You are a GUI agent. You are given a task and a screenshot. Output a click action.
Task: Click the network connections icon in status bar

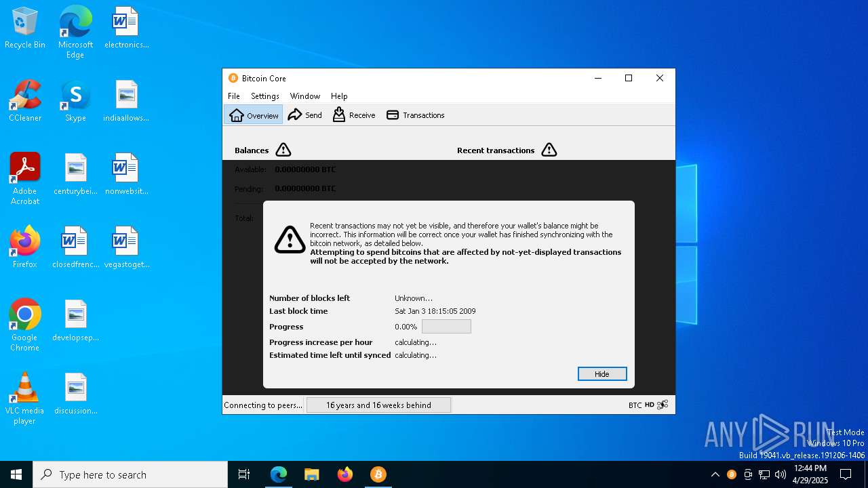(x=663, y=405)
